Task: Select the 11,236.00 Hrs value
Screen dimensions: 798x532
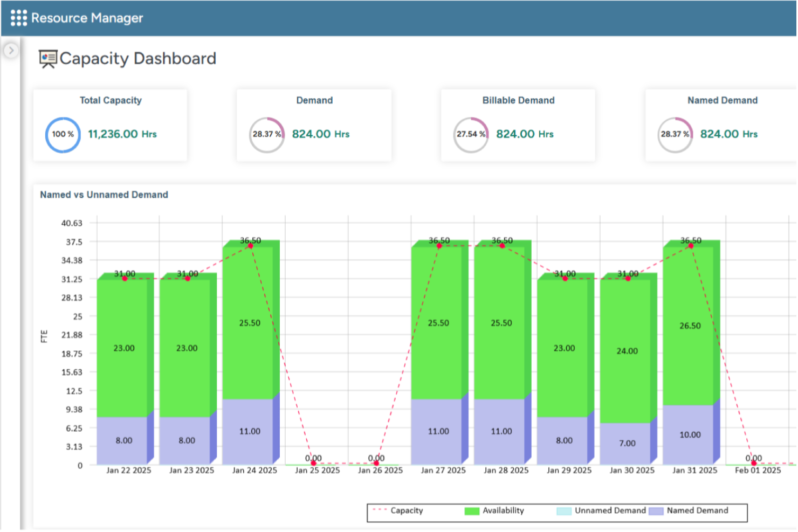Action: [x=122, y=134]
